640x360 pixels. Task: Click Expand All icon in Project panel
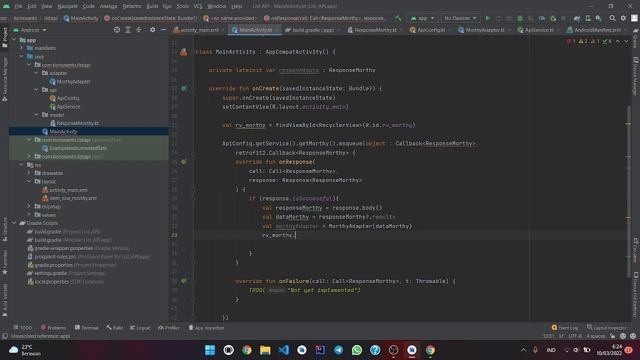click(128, 30)
